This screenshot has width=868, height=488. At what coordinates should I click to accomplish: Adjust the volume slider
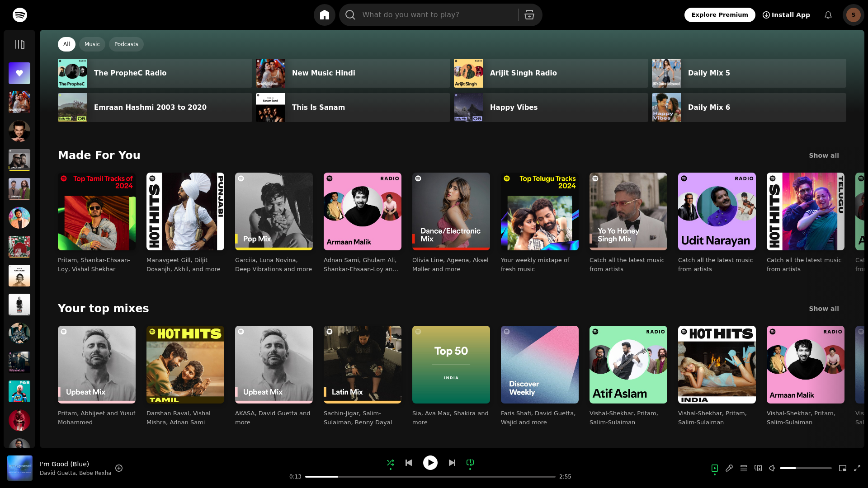click(x=806, y=468)
